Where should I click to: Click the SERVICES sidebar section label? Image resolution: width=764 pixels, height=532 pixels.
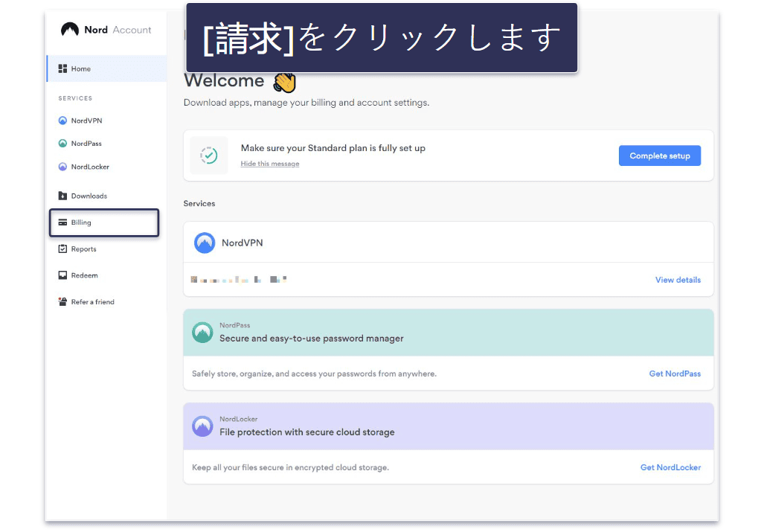pyautogui.click(x=75, y=98)
